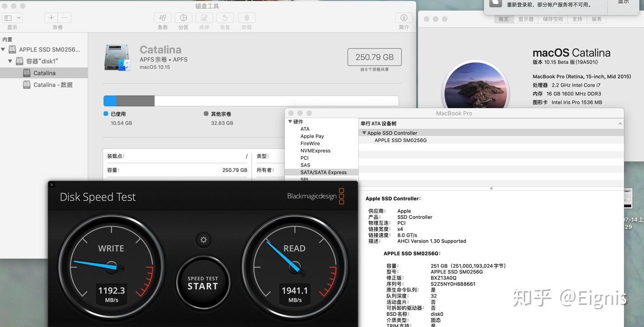Click the 装载点 row in Disk Utility
The height and width of the screenshot is (327, 644).
point(177,156)
